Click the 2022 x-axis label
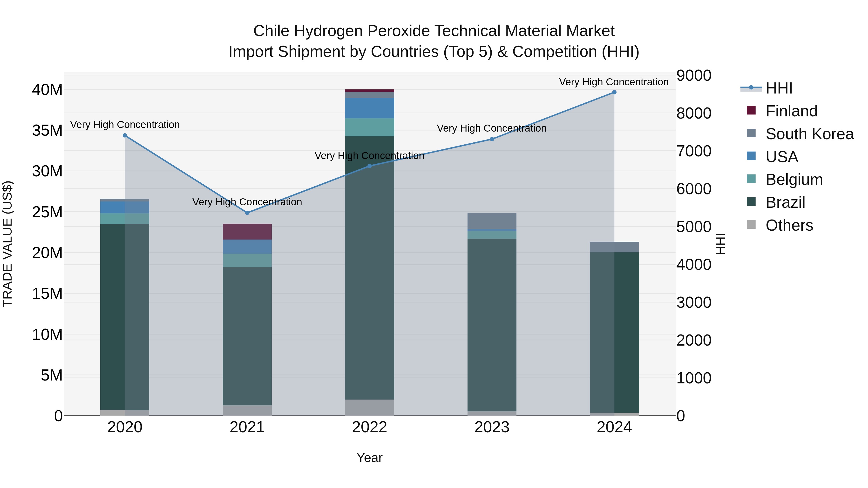 coord(369,427)
